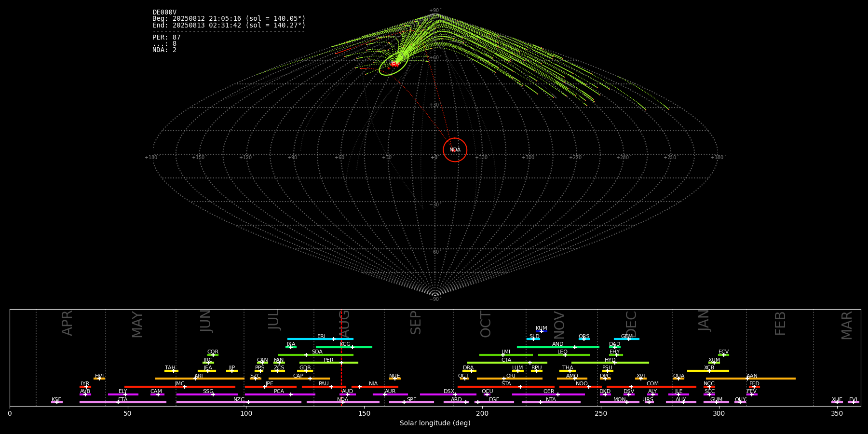This screenshot has height=434, width=868.
Task: Select the NDA shower bar in the timeline
Action: [343, 402]
